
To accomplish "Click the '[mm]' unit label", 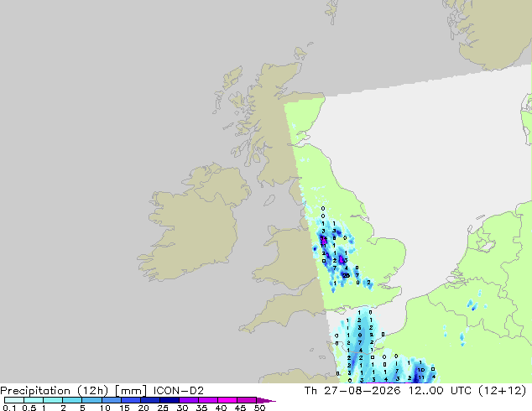I will click(x=131, y=391).
